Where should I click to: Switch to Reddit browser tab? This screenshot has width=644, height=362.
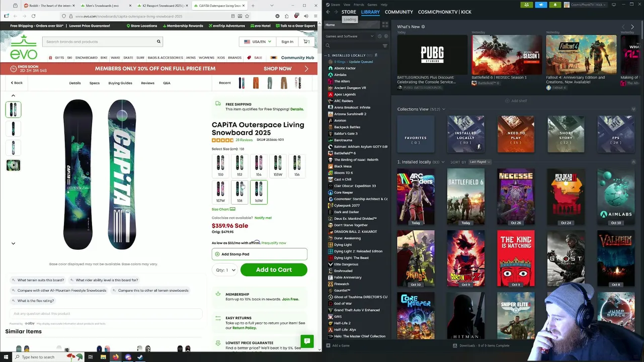[x=49, y=6]
